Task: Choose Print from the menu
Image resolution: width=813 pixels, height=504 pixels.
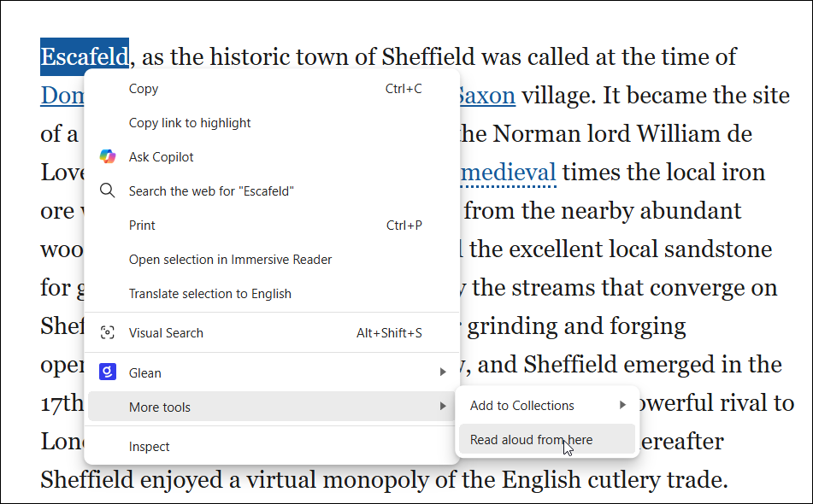Action: pyautogui.click(x=142, y=225)
